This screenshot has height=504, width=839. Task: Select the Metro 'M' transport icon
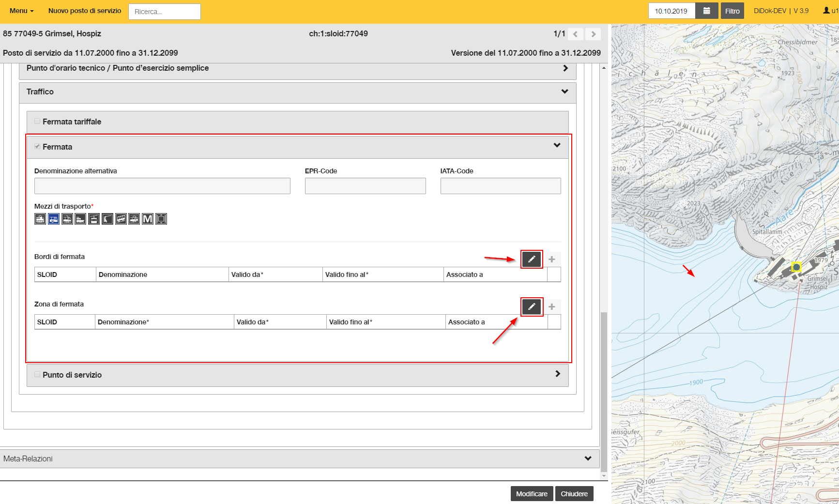[148, 219]
